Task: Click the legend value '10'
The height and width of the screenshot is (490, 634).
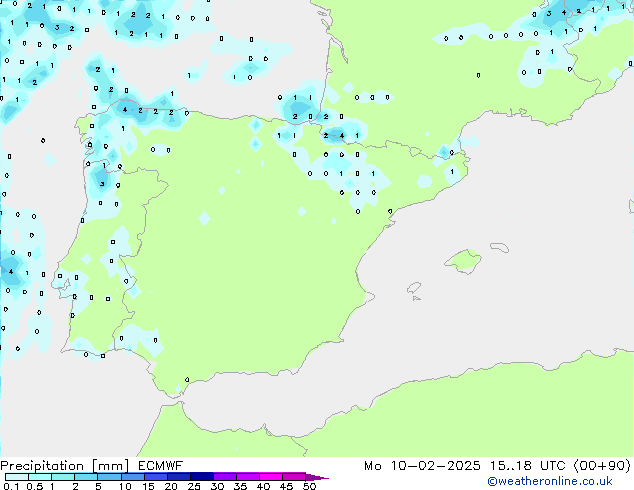Action: tap(125, 486)
